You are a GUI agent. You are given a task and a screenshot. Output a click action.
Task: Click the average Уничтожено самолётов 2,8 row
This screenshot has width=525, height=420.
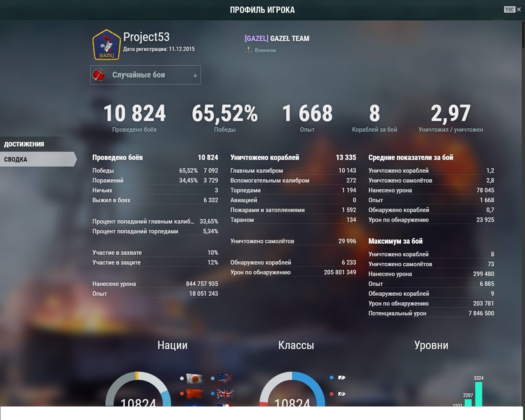coord(431,180)
